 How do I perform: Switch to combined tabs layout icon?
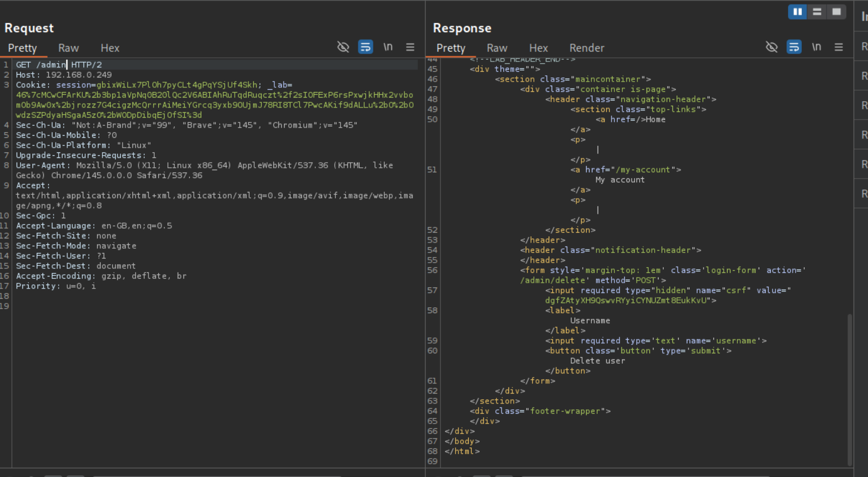836,11
